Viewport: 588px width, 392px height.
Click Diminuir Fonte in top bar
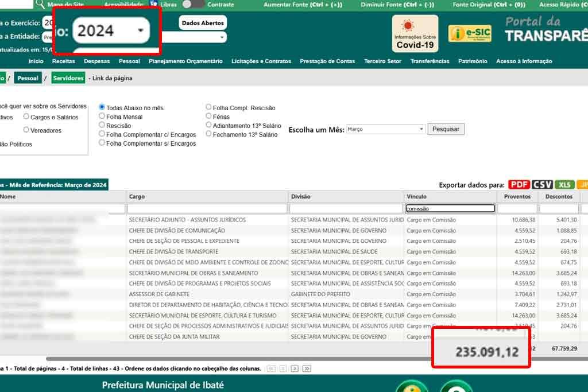pyautogui.click(x=397, y=5)
